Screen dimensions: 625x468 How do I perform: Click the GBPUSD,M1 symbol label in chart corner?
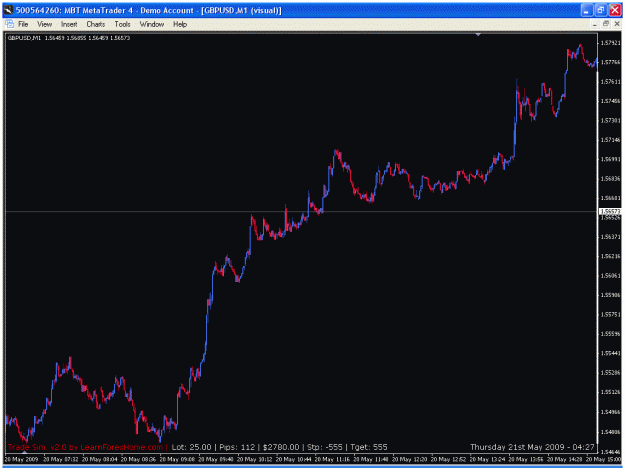coord(24,38)
